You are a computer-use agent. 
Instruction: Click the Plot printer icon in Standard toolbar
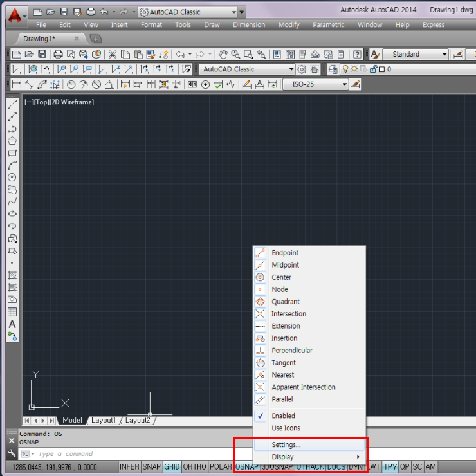(58, 54)
